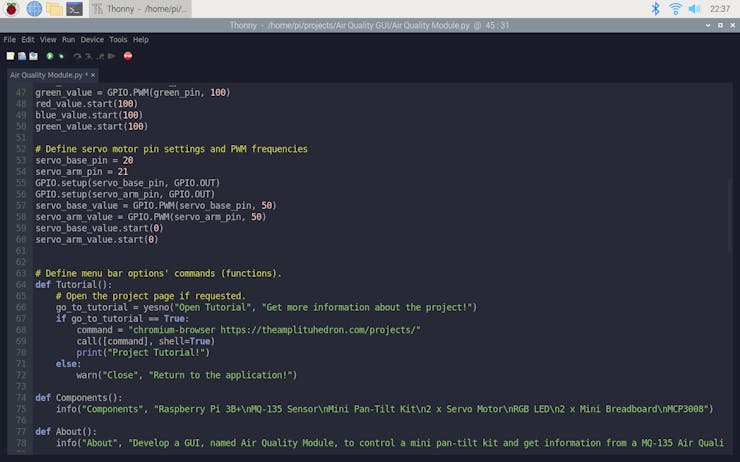This screenshot has width=740, height=462.
Task: Click on 'def Tutorial():' line
Action: 74,285
